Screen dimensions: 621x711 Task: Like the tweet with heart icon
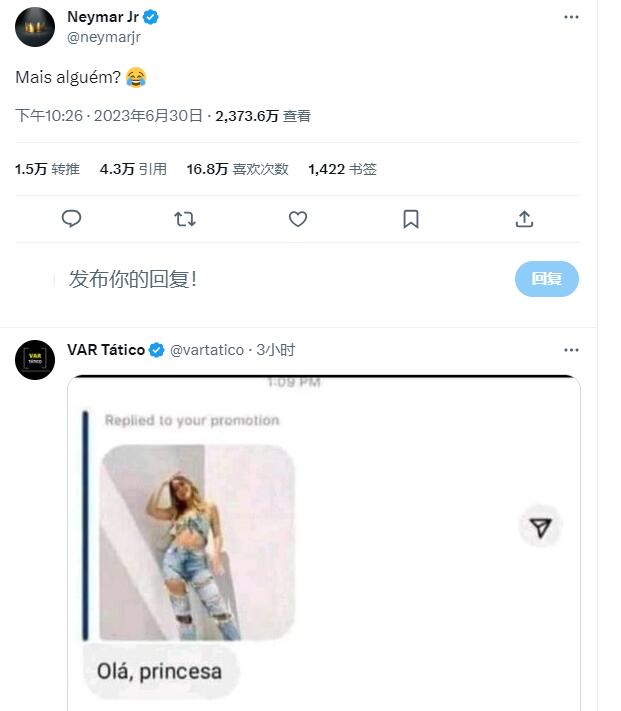coord(298,219)
